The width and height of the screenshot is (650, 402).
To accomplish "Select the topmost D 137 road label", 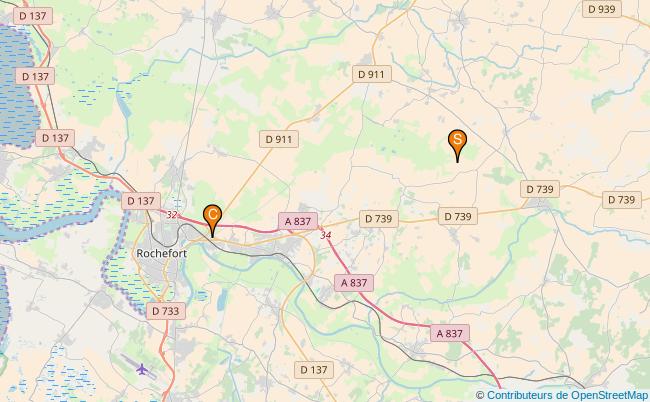I will (x=33, y=16).
